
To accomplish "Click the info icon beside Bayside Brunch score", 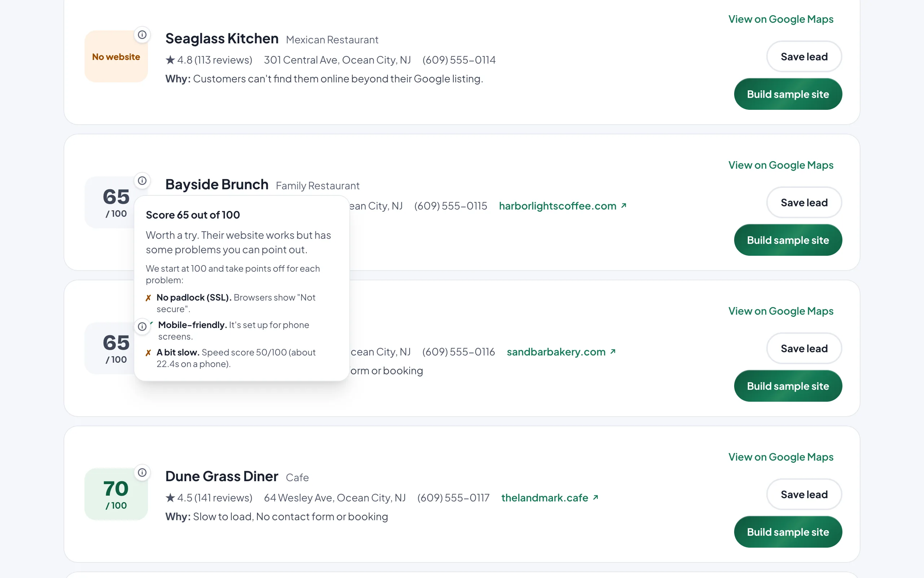I will tap(142, 181).
